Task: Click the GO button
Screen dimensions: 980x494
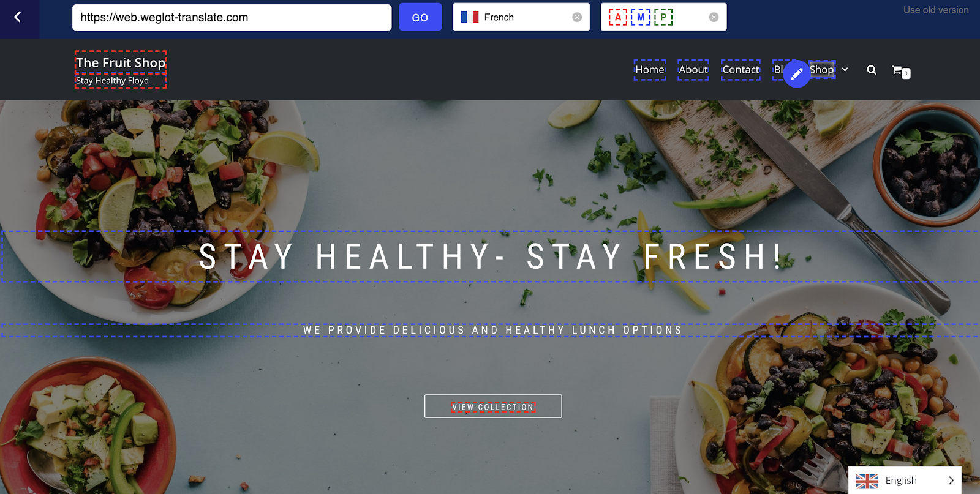Action: (420, 17)
